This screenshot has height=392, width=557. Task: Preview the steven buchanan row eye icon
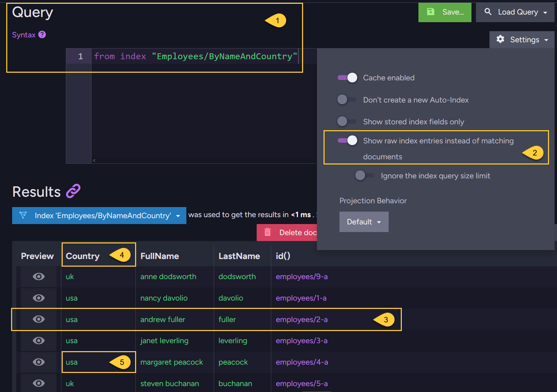click(x=39, y=383)
